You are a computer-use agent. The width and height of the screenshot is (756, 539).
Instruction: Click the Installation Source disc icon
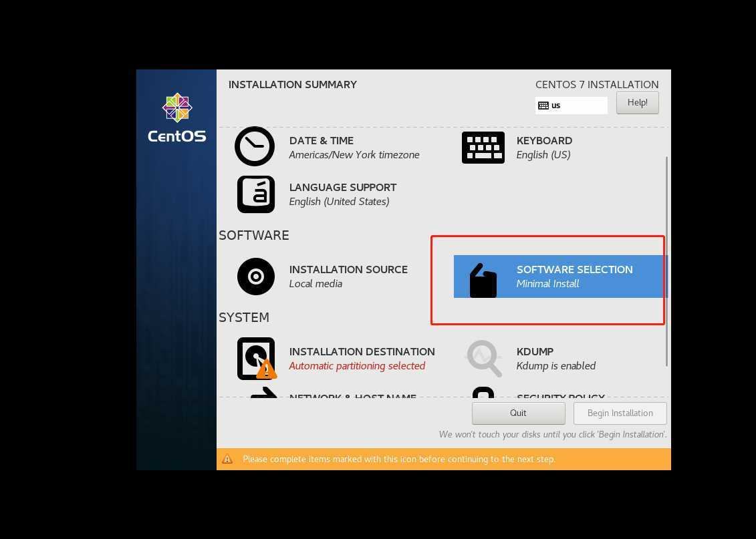(x=256, y=277)
